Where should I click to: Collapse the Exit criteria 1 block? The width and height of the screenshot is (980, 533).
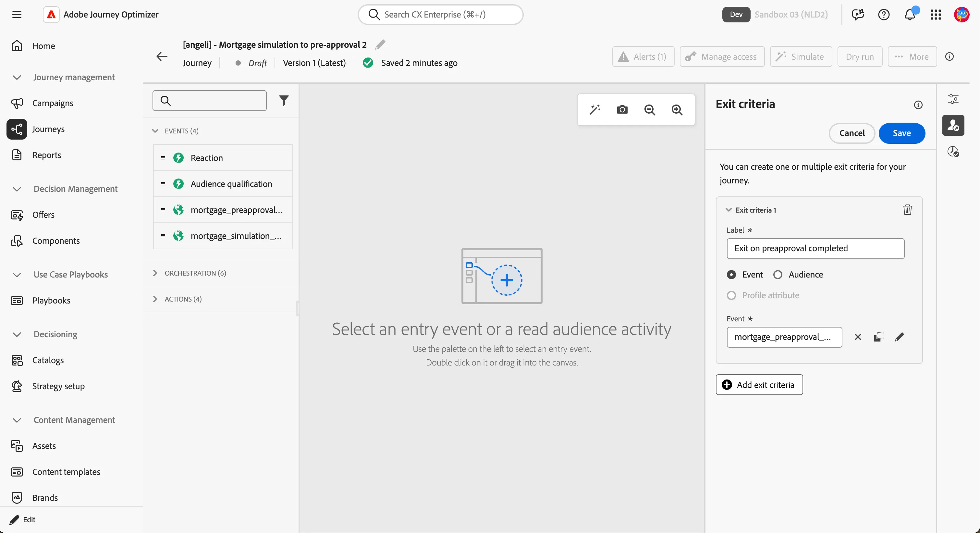[729, 210]
